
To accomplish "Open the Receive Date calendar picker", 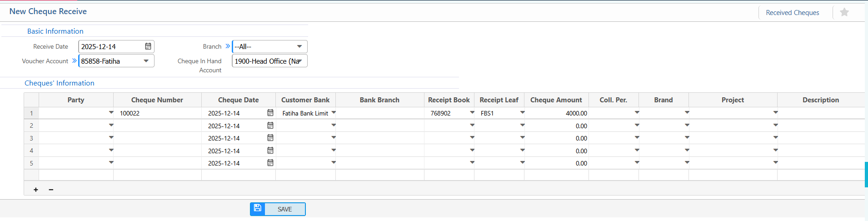I will point(148,46).
